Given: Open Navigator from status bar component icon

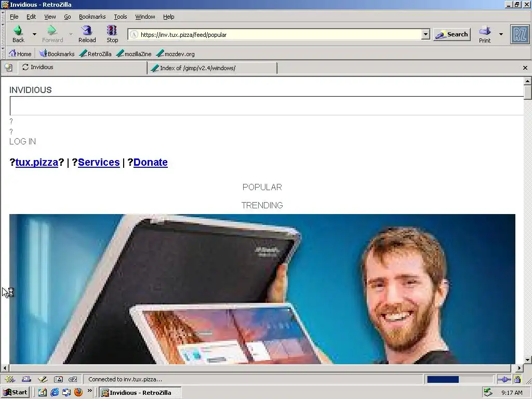Looking at the screenshot, I should point(10,379).
